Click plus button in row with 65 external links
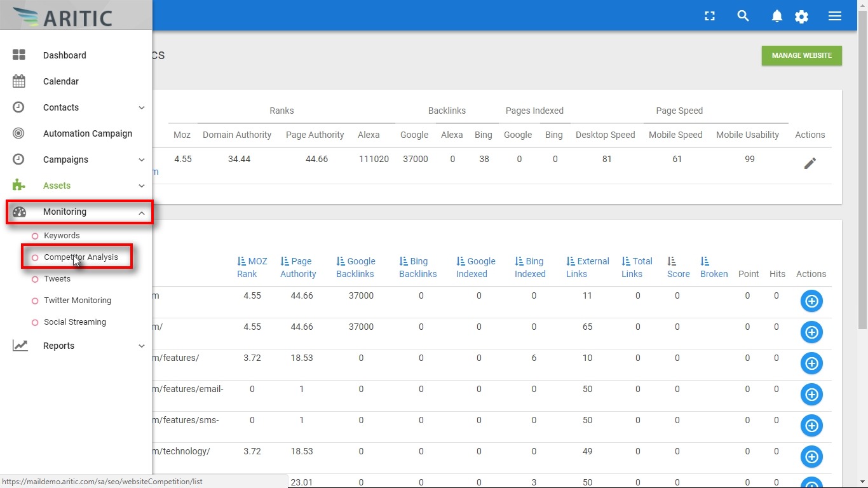 (811, 332)
